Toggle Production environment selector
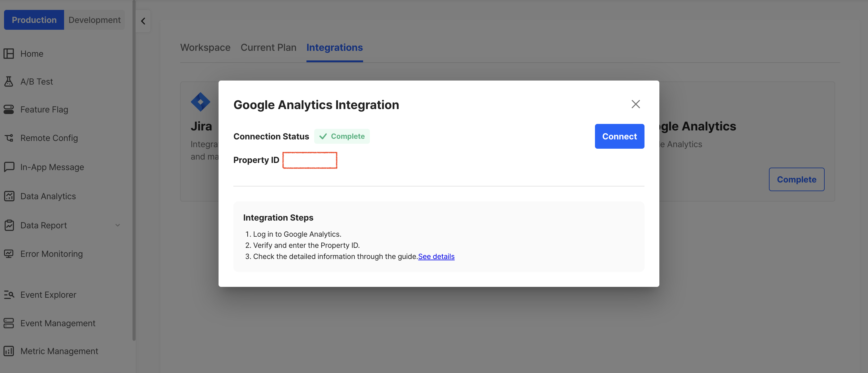The image size is (868, 373). (x=34, y=20)
